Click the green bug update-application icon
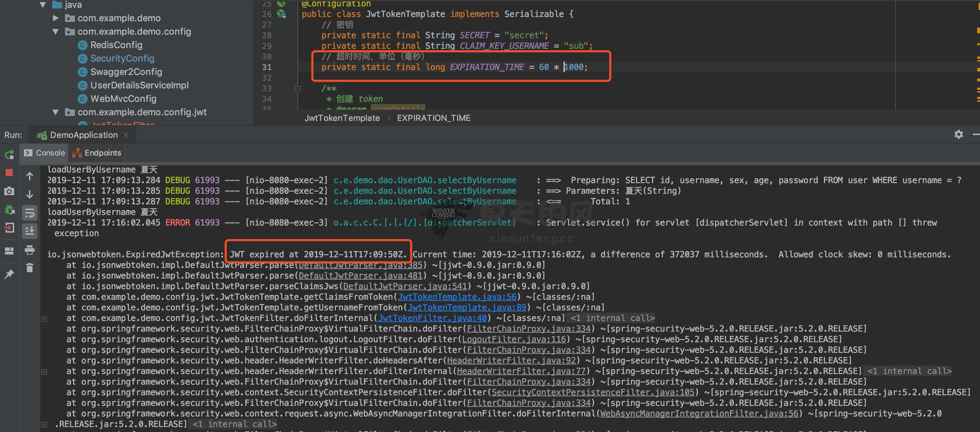This screenshot has width=980, height=432. [x=10, y=209]
